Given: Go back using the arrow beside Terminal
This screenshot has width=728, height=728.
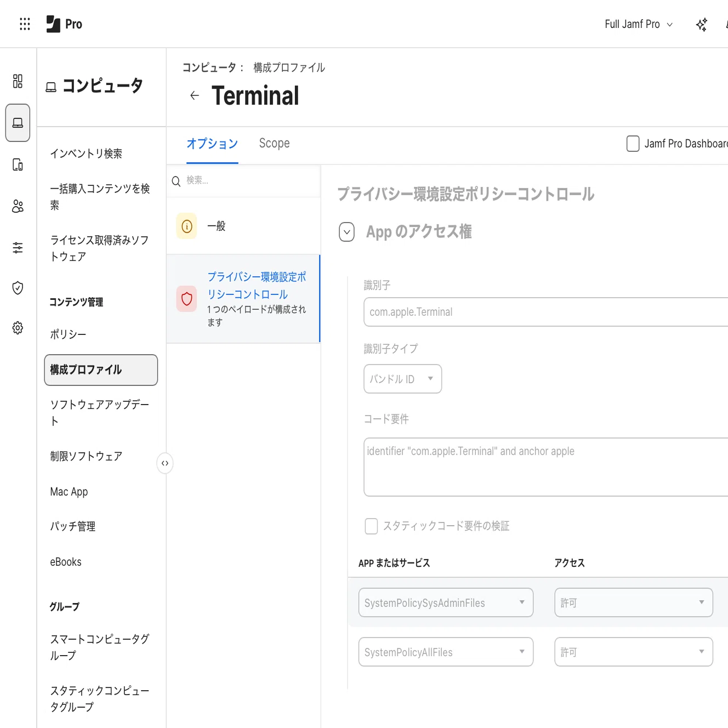Looking at the screenshot, I should (195, 95).
